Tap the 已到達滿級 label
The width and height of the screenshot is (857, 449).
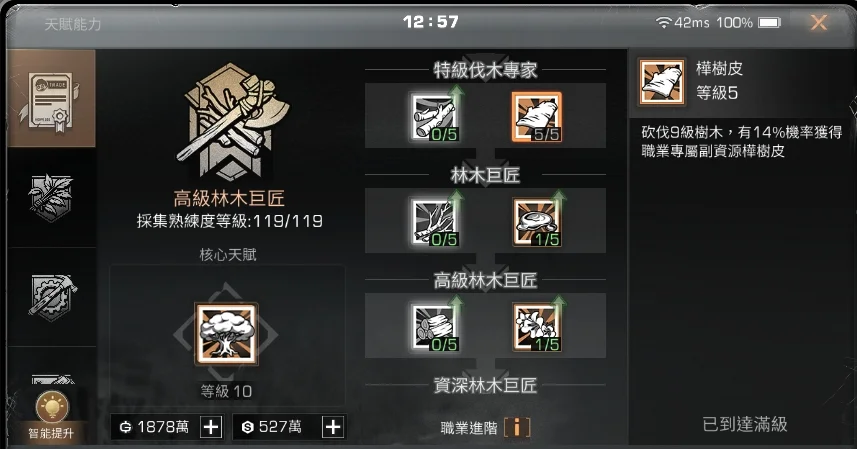(744, 424)
